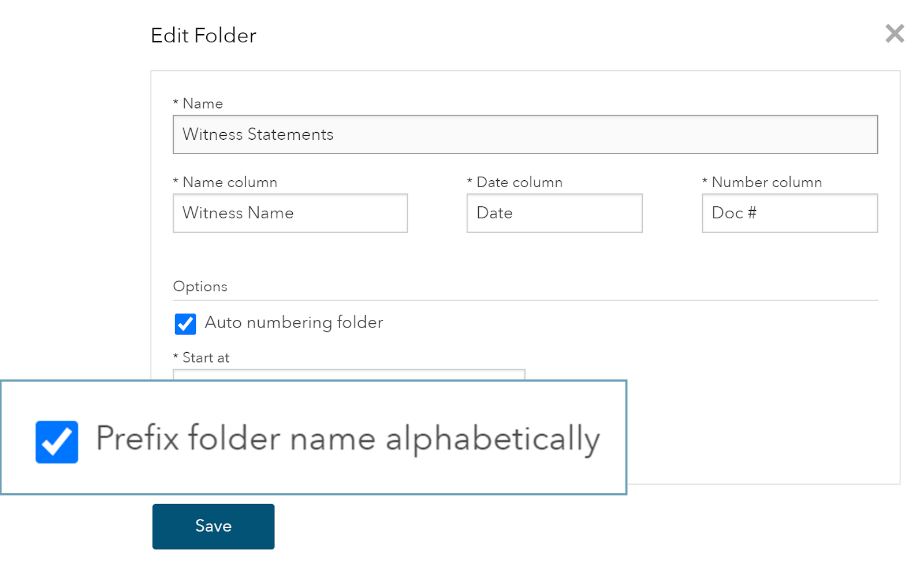Screen dimensions: 924x574
Task: Close the Edit Folder dialog
Action: 895,33
